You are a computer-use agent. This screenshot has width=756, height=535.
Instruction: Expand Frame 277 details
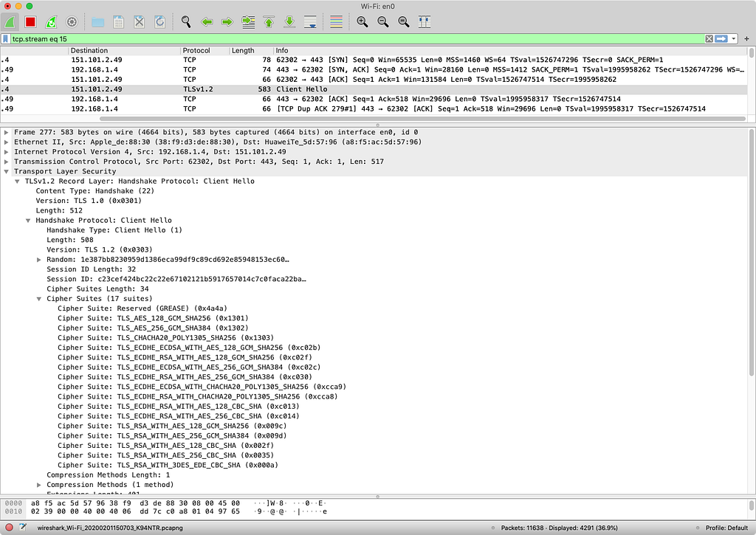[x=6, y=132]
